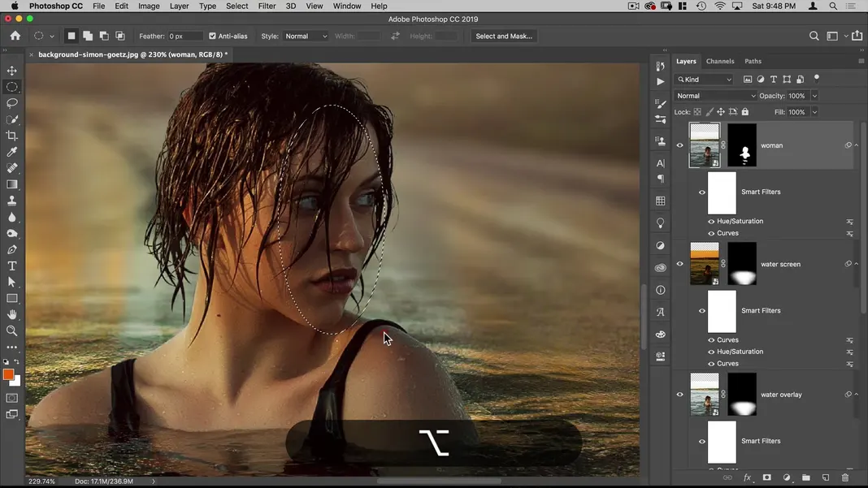Close the background-simon-goetz.jpg document tab
The image size is (868, 488).
click(x=31, y=54)
